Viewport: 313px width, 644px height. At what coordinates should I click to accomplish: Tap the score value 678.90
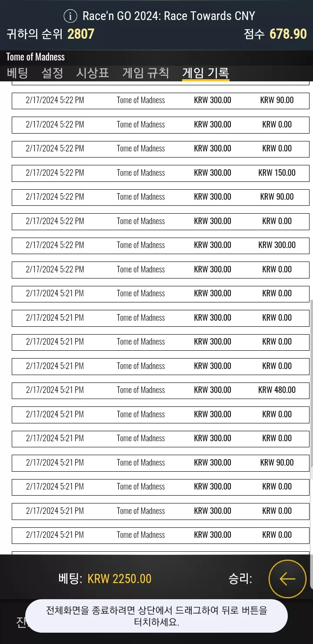click(288, 34)
